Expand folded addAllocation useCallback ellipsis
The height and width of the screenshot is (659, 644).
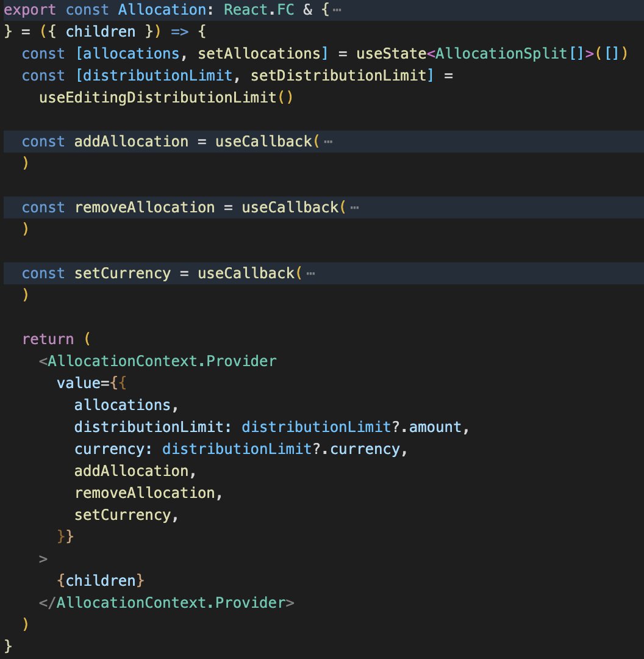point(329,142)
